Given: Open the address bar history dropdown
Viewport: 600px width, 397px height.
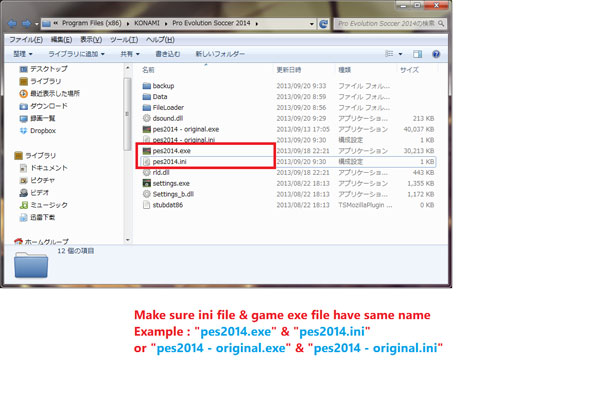Looking at the screenshot, I should click(x=311, y=24).
